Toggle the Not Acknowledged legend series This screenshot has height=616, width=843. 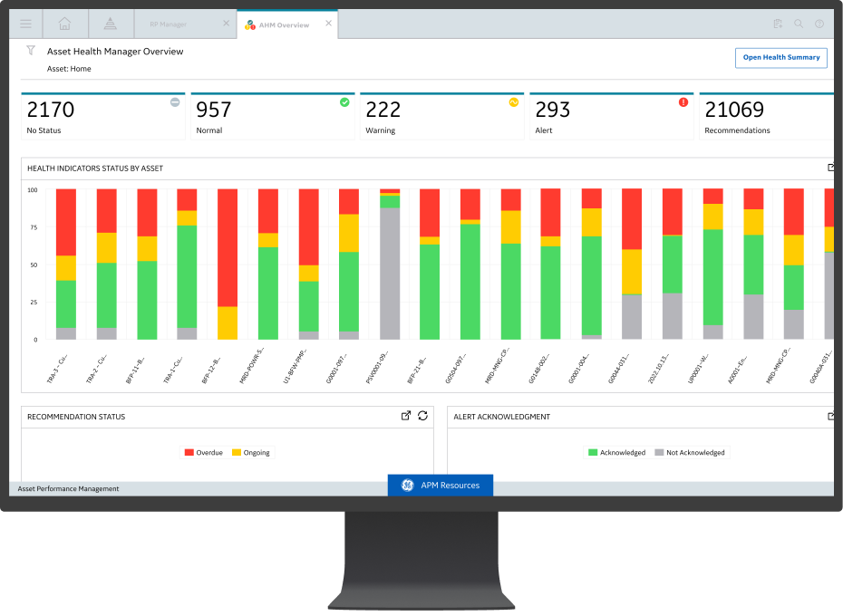pos(689,452)
